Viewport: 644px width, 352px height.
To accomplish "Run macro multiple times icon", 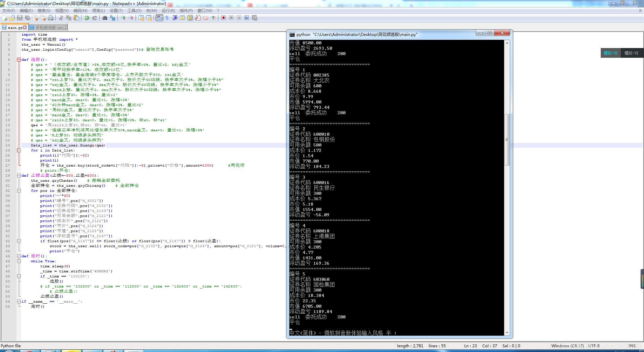I will 247,18.
